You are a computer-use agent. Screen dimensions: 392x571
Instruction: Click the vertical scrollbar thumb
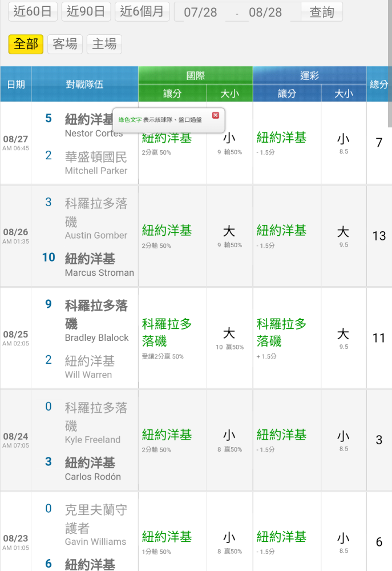point(390,64)
